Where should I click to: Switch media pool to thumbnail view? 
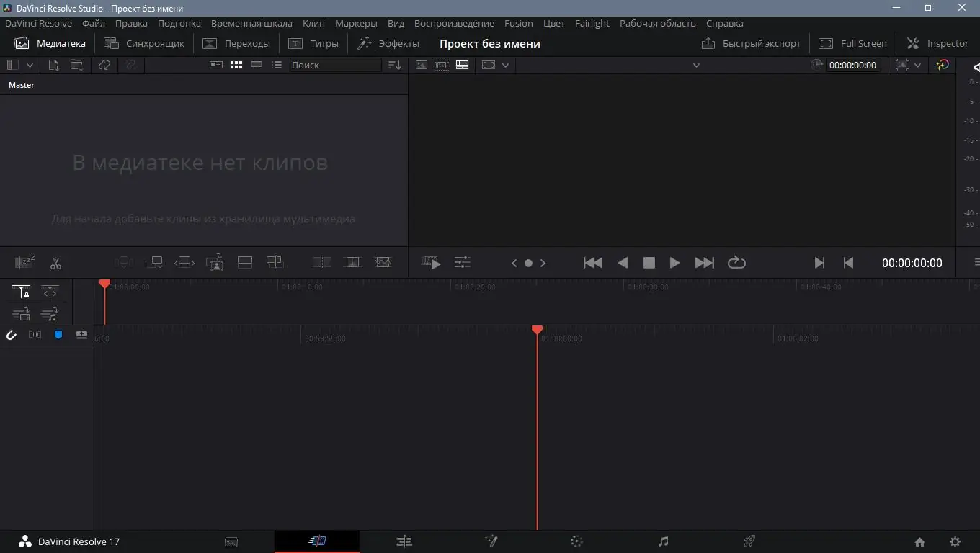236,65
